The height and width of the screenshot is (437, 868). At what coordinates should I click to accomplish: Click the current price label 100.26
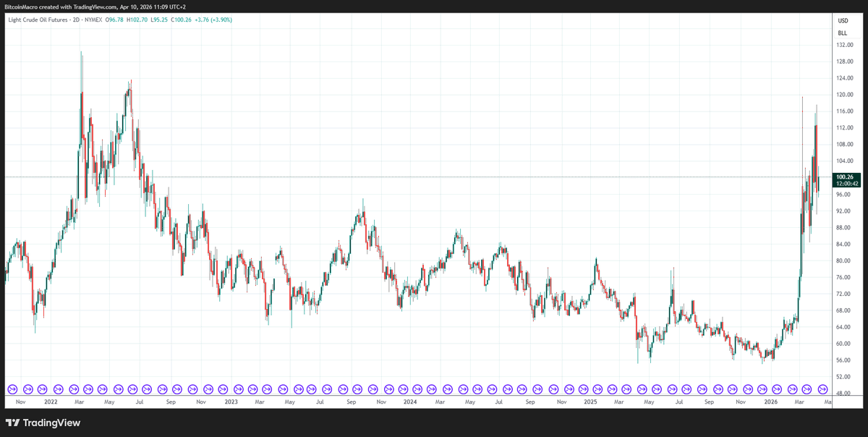[x=844, y=177]
